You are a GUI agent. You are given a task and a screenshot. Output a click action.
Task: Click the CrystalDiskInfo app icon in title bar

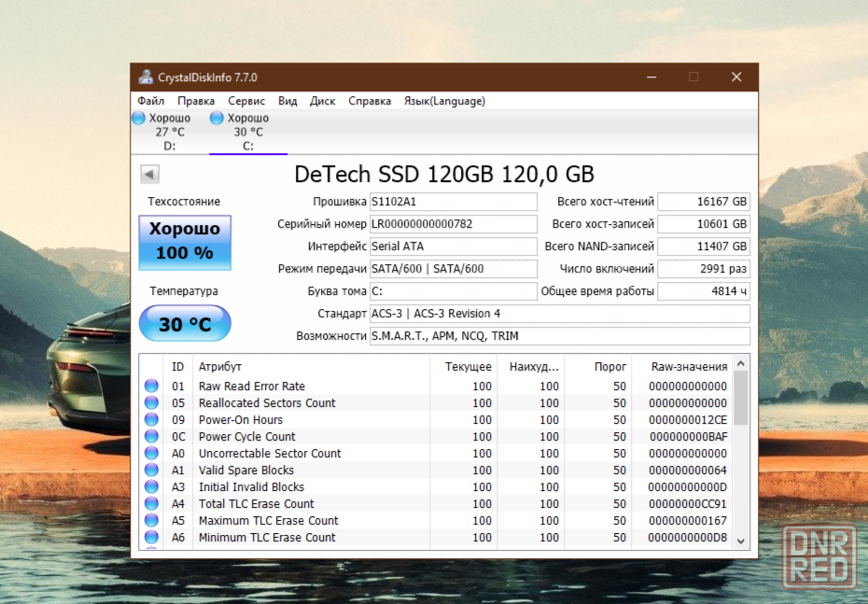pyautogui.click(x=146, y=77)
